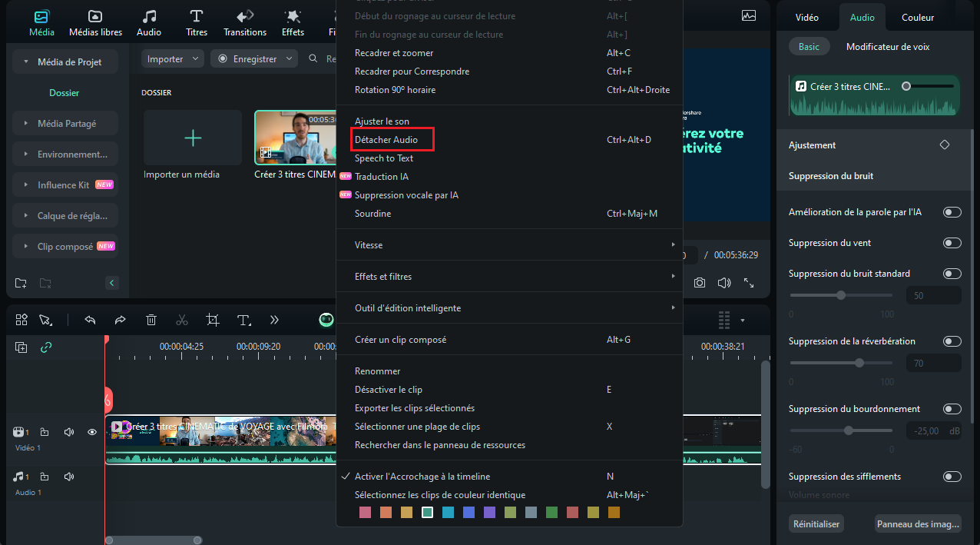This screenshot has height=545, width=980.
Task: Open the Titres panel
Action: pos(197,23)
